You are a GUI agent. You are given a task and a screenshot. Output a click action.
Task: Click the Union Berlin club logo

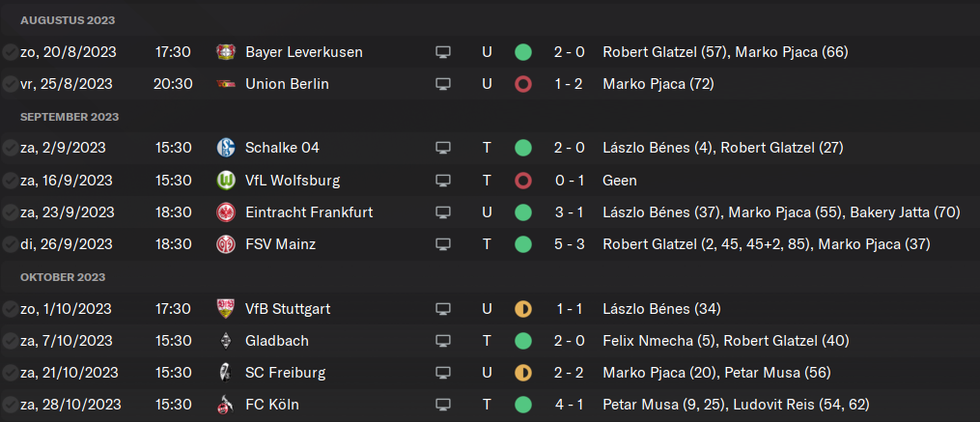(x=225, y=84)
